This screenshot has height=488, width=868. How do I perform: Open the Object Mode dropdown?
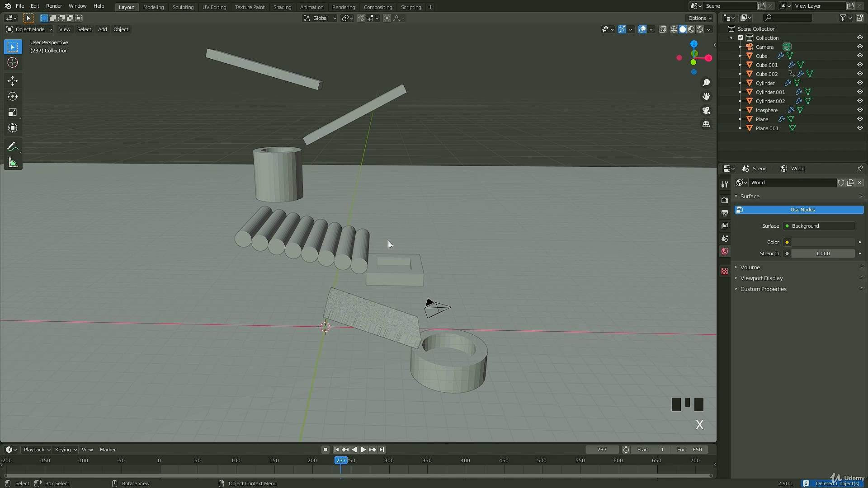29,29
